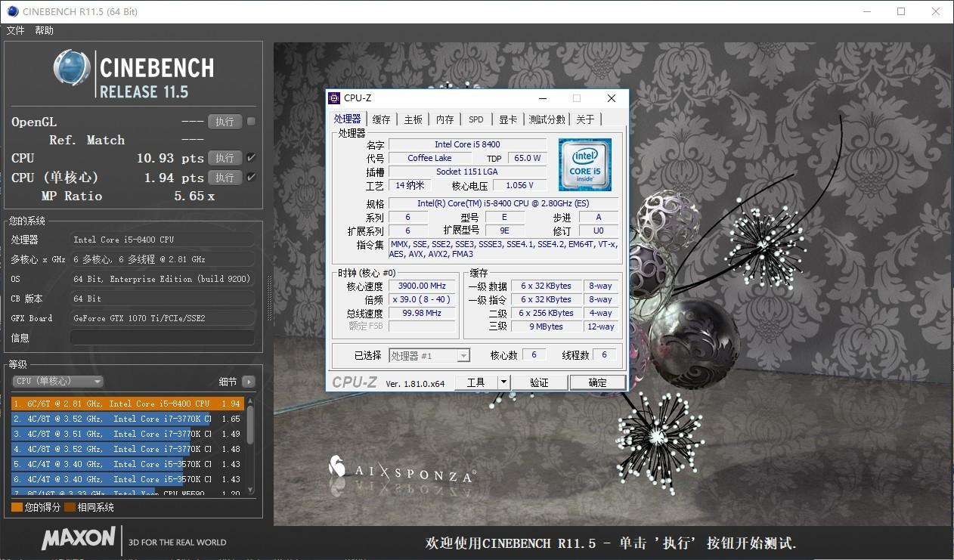Click the 65.0 W TDP value

(x=526, y=158)
